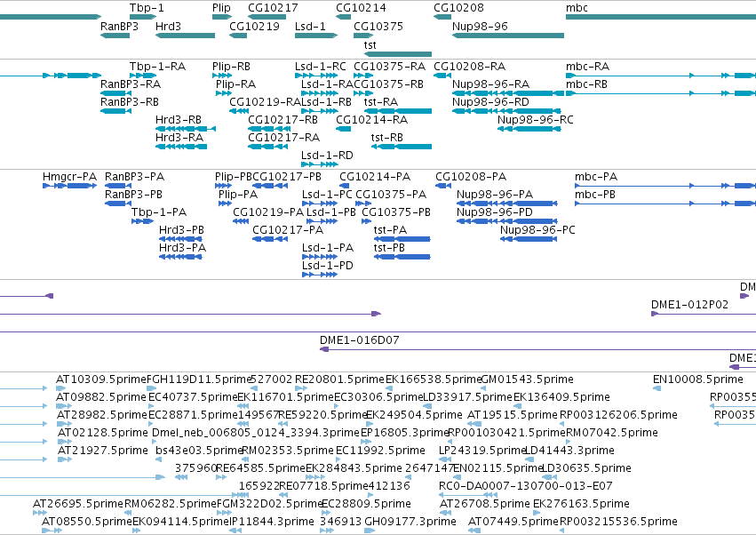Click the Plip-RA transcript
Viewport: 756px width, 535px height.
224,93
